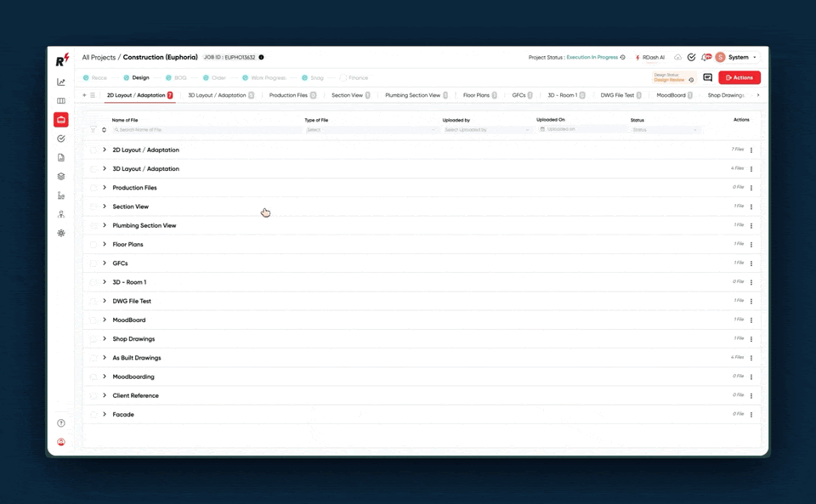
Task: Click the help question mark icon
Action: click(x=61, y=423)
